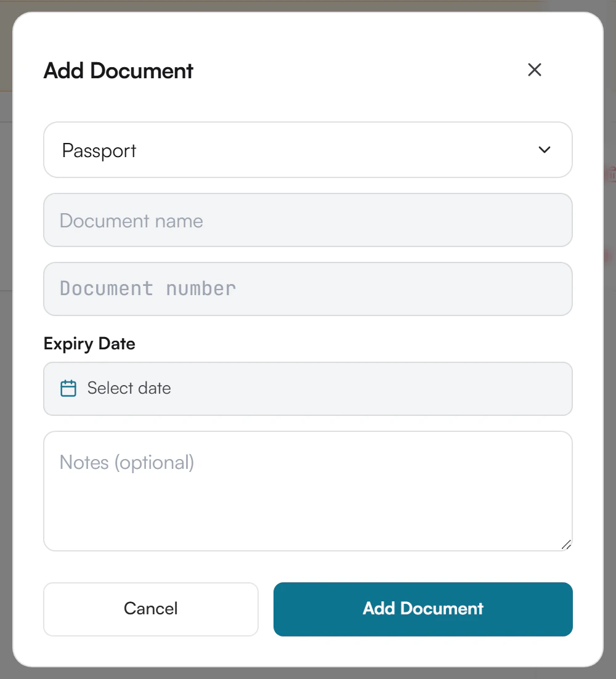Submit with the Add Document button

coord(423,609)
